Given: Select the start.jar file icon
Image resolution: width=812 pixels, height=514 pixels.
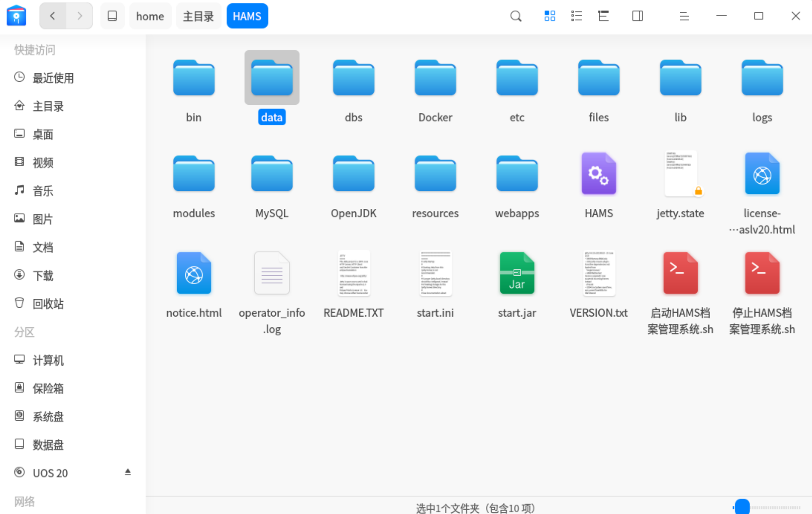Looking at the screenshot, I should click(517, 274).
